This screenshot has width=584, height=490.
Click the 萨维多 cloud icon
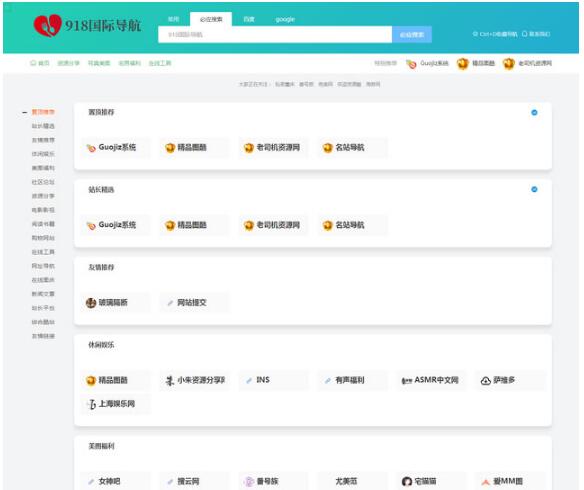[x=485, y=381]
